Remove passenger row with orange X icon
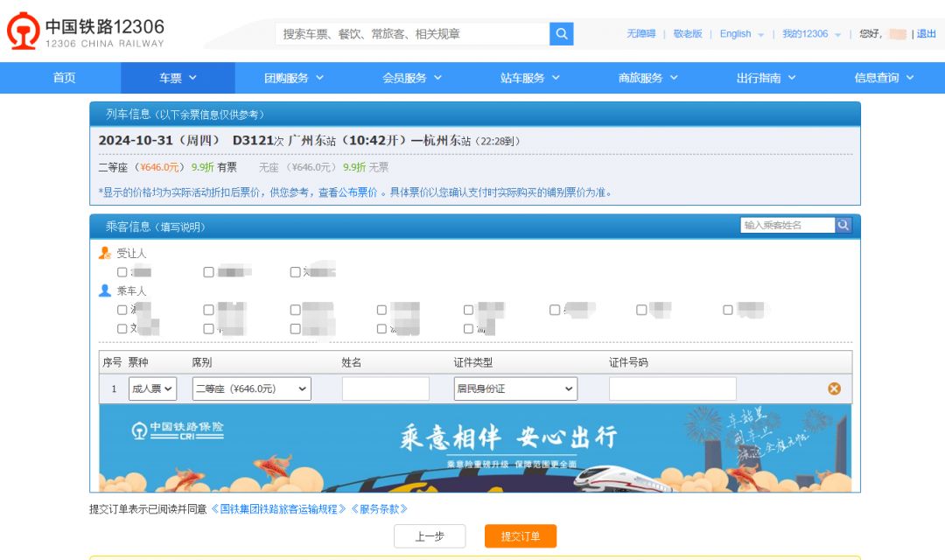 coord(834,388)
